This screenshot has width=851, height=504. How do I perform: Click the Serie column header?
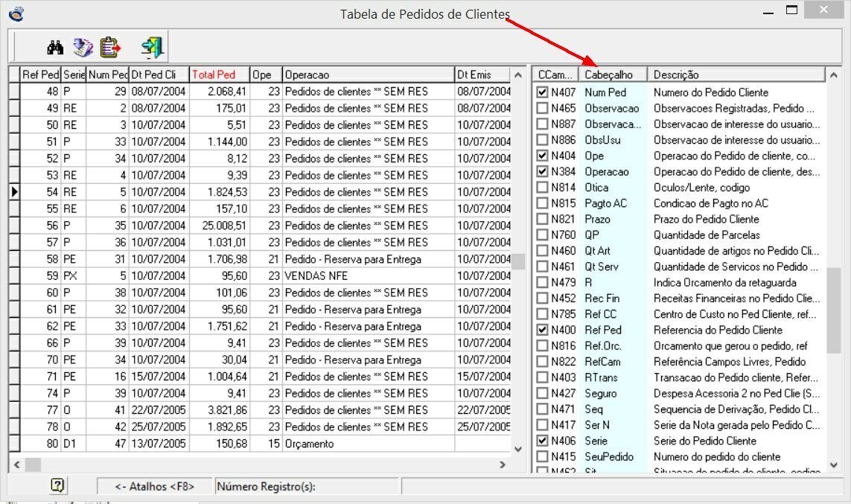click(73, 74)
